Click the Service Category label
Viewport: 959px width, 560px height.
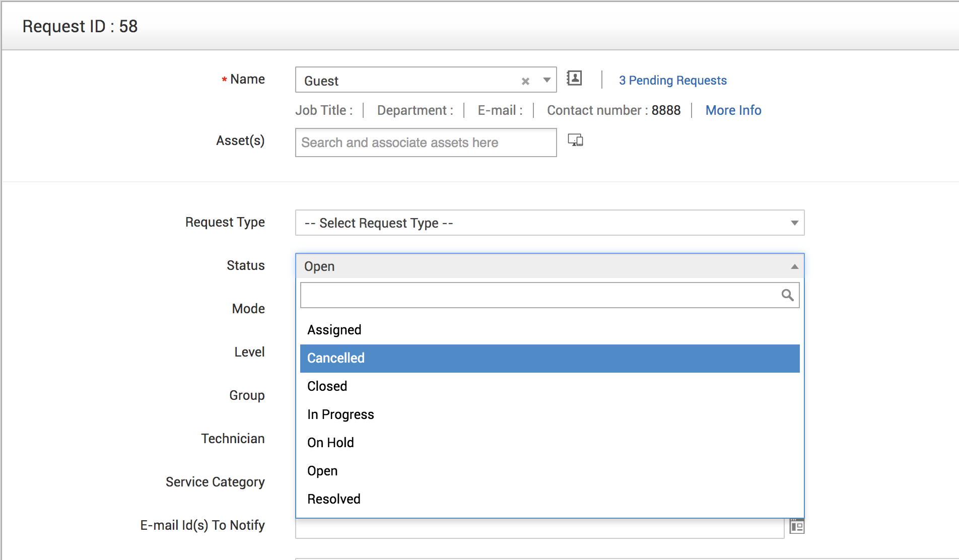pyautogui.click(x=215, y=482)
